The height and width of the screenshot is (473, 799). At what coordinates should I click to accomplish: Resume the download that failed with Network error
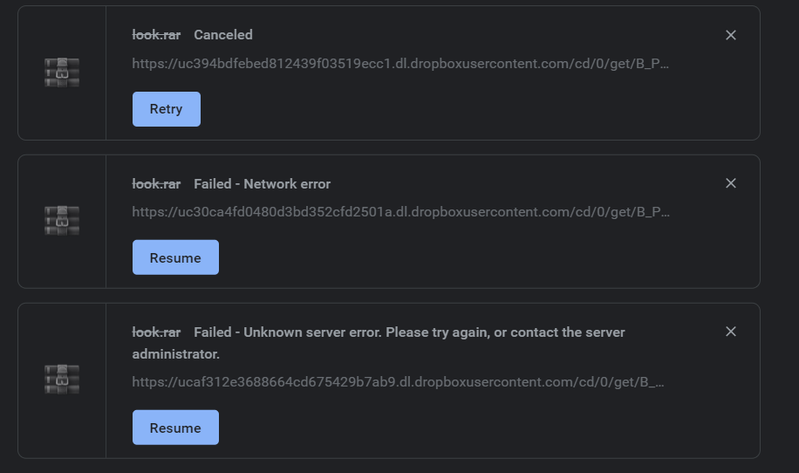pyautogui.click(x=175, y=257)
